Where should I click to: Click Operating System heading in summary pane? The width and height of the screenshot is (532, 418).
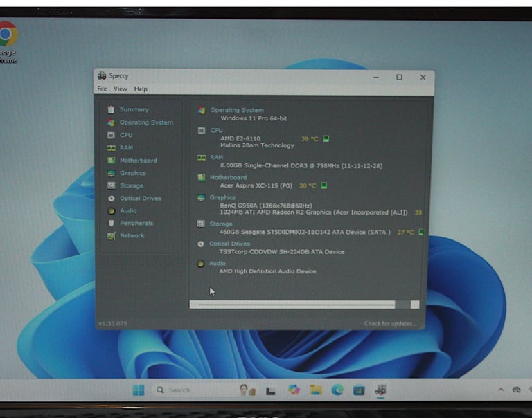pos(237,110)
